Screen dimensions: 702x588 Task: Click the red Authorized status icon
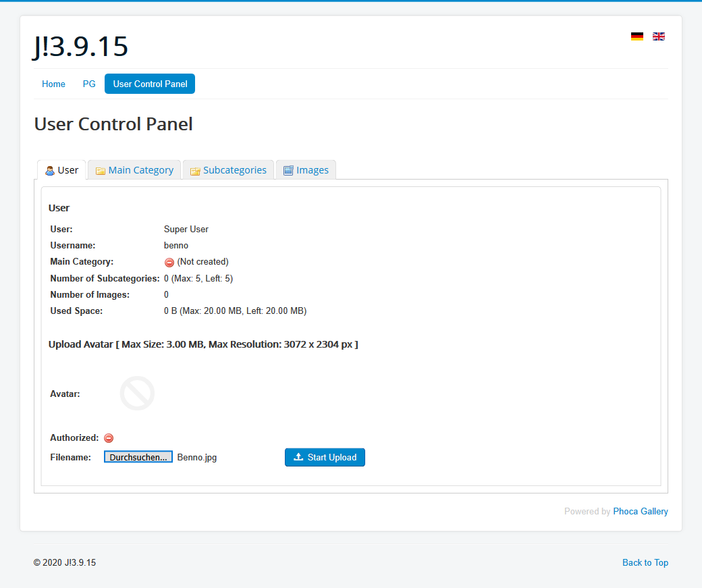(x=109, y=438)
